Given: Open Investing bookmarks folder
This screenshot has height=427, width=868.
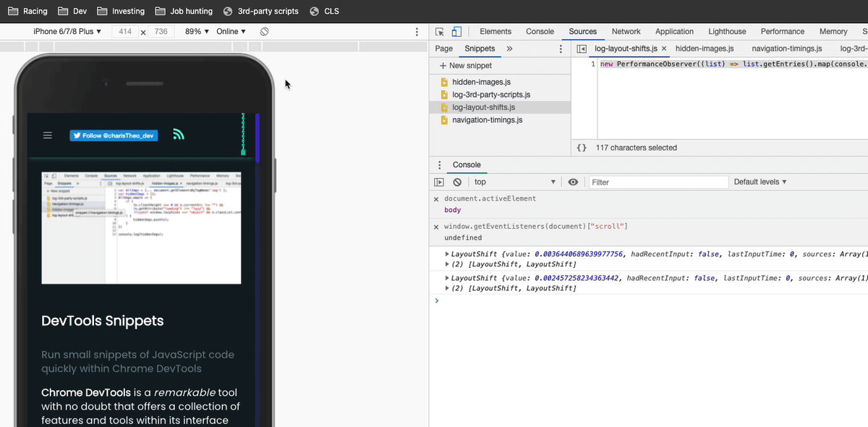Looking at the screenshot, I should click(121, 11).
